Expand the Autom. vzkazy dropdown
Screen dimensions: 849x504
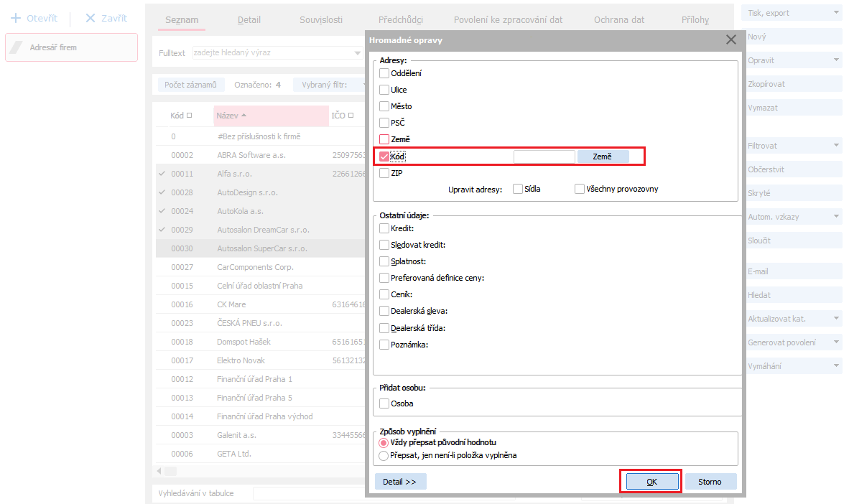coord(837,217)
